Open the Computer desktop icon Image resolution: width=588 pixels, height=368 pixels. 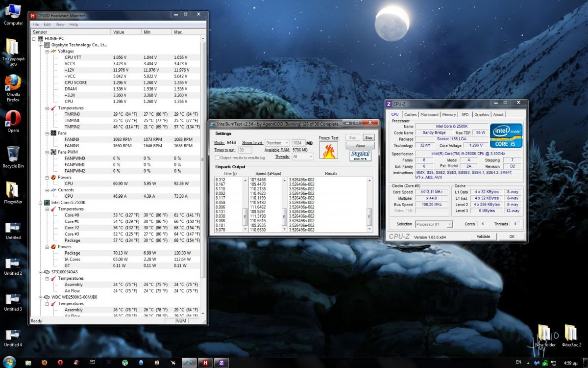13,15
